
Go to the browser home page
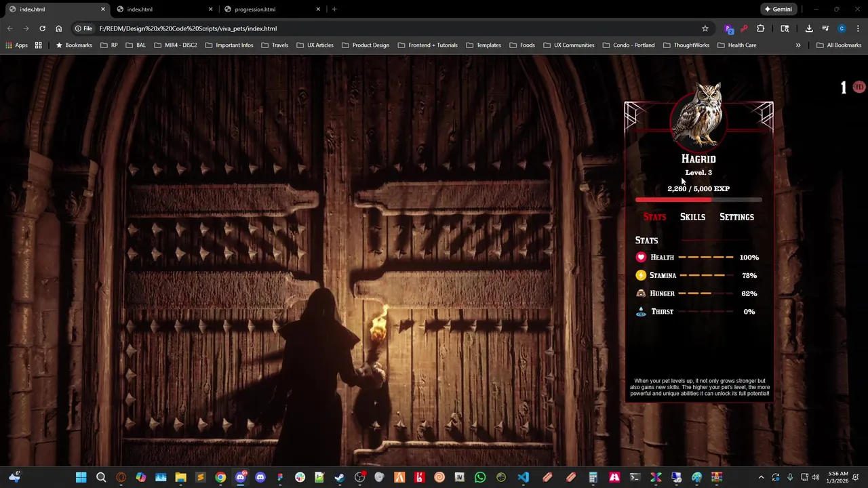click(59, 28)
